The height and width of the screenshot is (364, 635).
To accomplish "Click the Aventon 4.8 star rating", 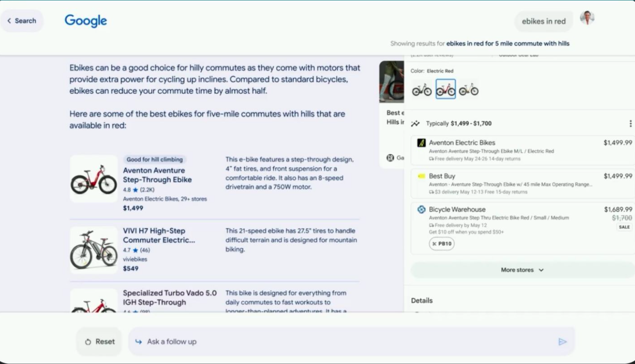I will pyautogui.click(x=139, y=189).
